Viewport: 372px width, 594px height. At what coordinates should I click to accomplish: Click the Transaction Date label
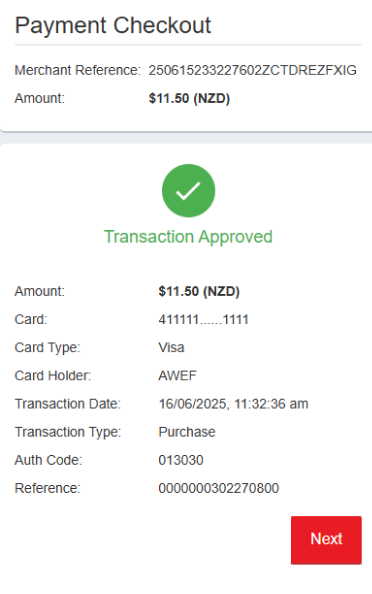[67, 404]
